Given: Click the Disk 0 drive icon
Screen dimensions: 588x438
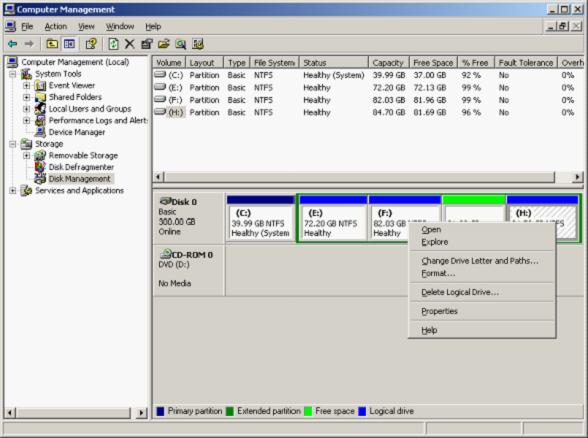Looking at the screenshot, I should 165,201.
